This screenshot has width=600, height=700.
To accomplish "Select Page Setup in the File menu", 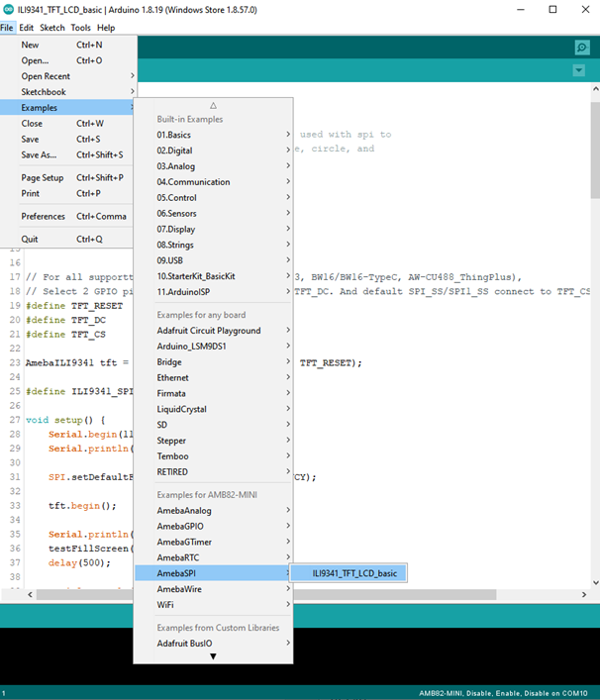I will point(43,178).
